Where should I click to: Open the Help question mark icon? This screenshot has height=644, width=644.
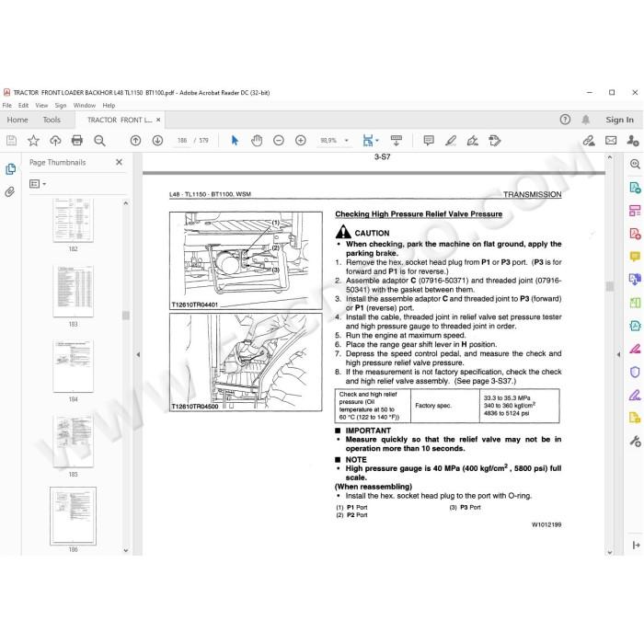[565, 120]
